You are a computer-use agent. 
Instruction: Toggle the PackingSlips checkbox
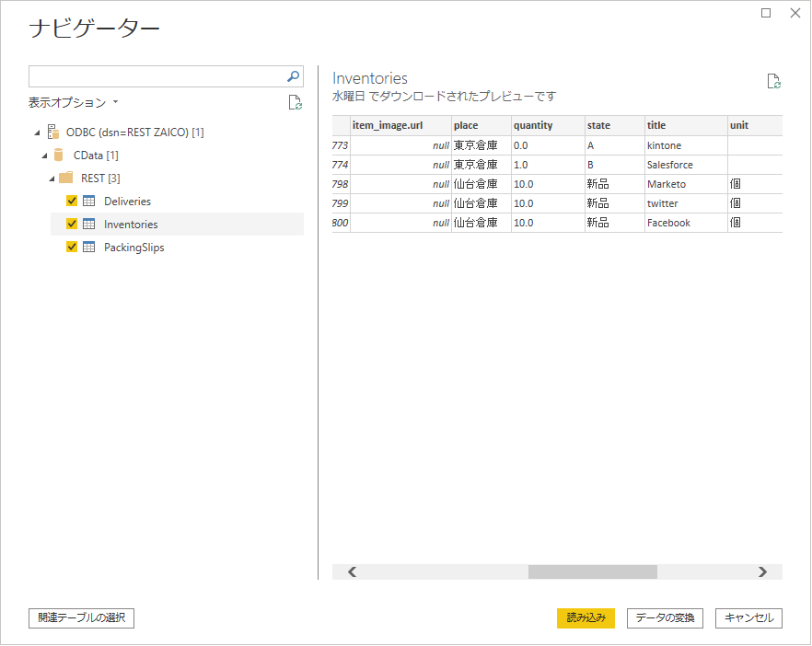72,248
